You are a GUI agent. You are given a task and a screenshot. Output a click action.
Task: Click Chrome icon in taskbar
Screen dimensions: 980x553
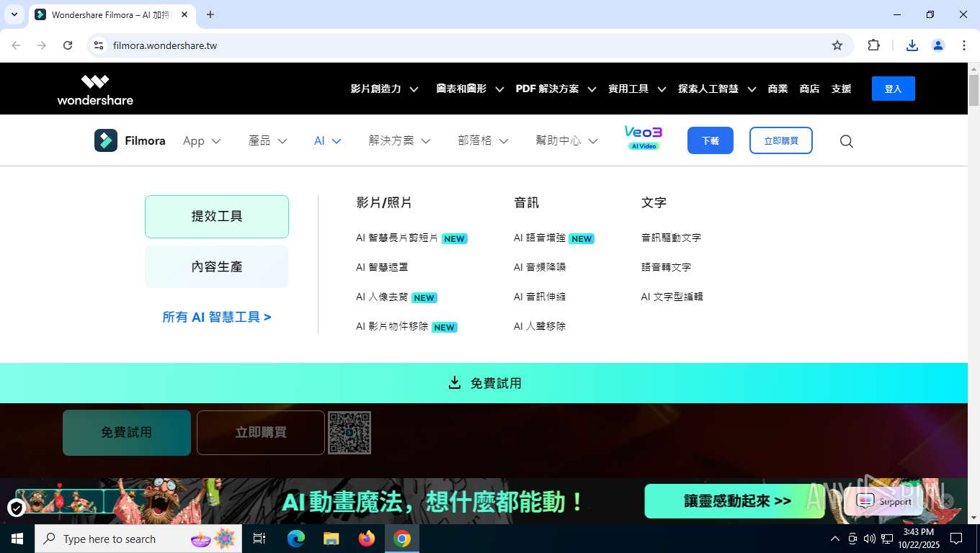pyautogui.click(x=402, y=539)
